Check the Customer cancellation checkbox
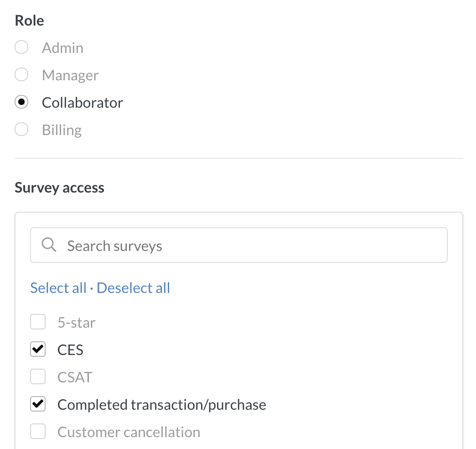Viewport: 476px width, 449px height. [38, 432]
